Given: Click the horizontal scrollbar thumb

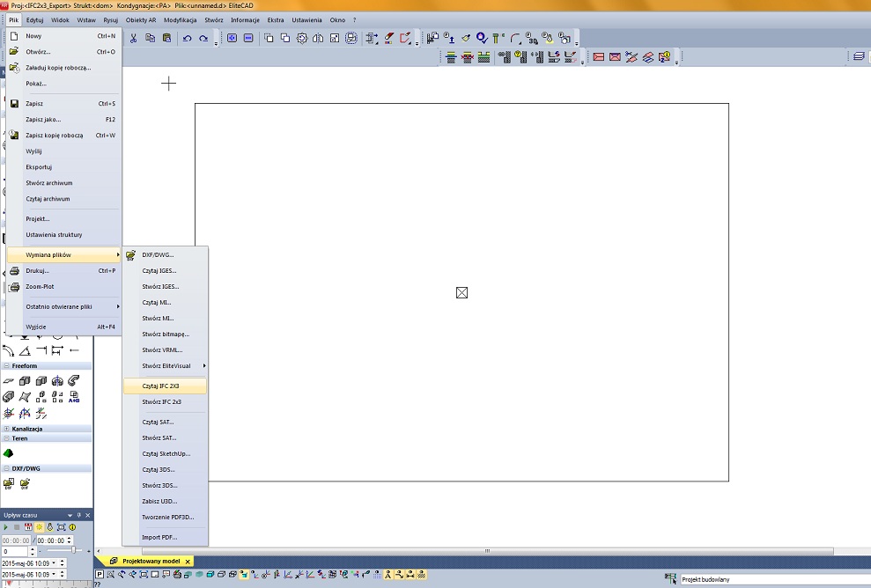Looking at the screenshot, I should pos(487,551).
